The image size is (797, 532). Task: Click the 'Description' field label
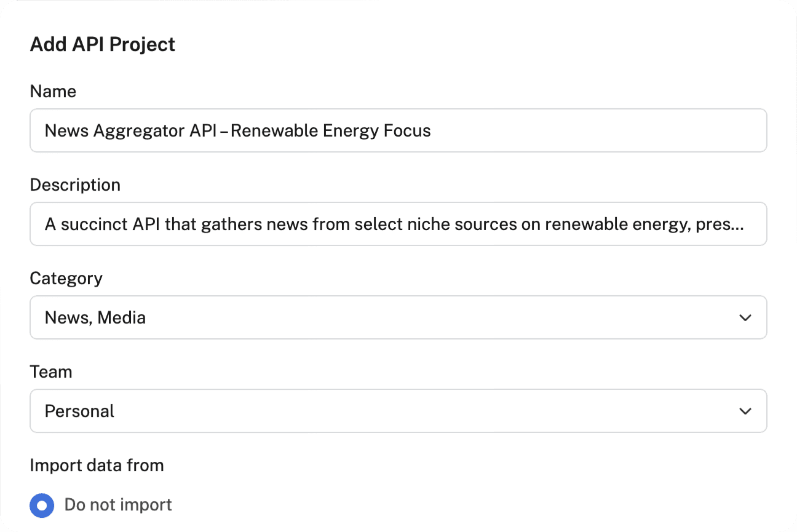75,185
